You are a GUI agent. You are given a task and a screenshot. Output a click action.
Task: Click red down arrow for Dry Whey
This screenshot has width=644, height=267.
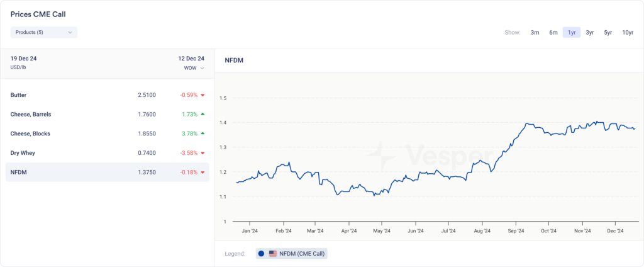click(x=203, y=153)
